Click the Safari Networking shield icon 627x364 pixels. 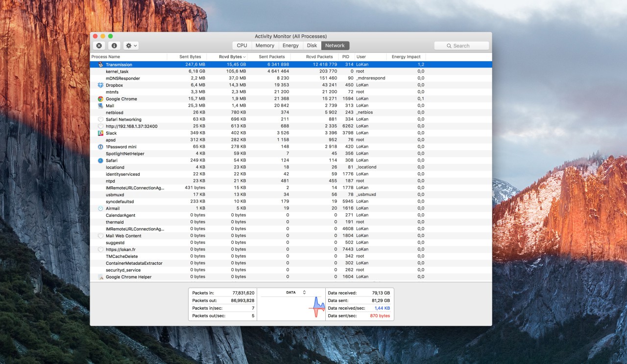click(100, 119)
